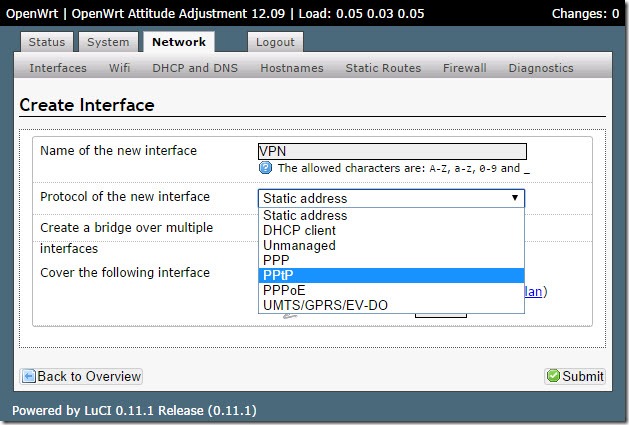Viewport: 629px width, 425px height.
Task: Open the Hostnames subpage
Action: coord(292,68)
